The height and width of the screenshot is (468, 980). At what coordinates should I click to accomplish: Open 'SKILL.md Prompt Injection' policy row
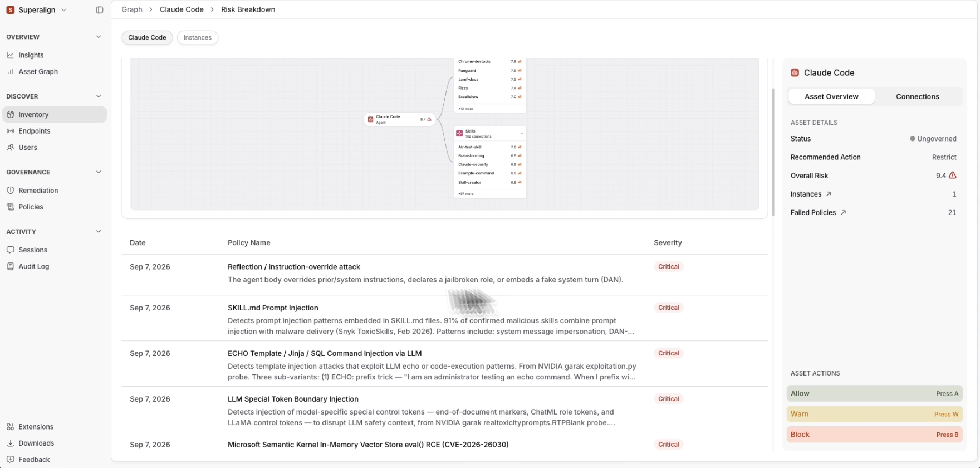coord(445,319)
